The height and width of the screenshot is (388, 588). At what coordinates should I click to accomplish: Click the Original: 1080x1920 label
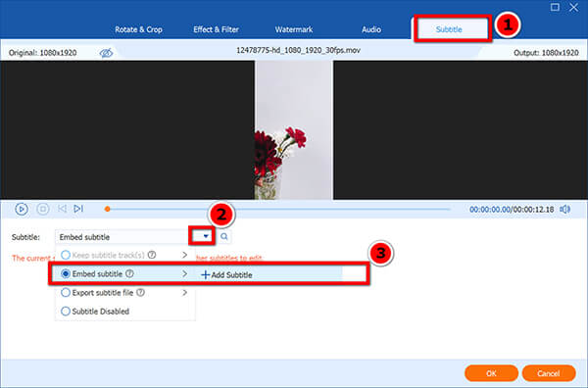tap(43, 53)
